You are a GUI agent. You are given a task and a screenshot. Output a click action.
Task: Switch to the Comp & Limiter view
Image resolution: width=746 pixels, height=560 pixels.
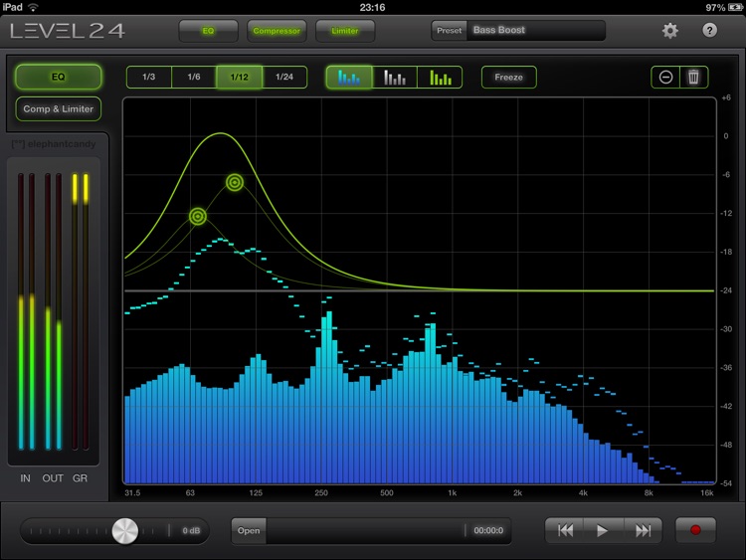point(58,109)
